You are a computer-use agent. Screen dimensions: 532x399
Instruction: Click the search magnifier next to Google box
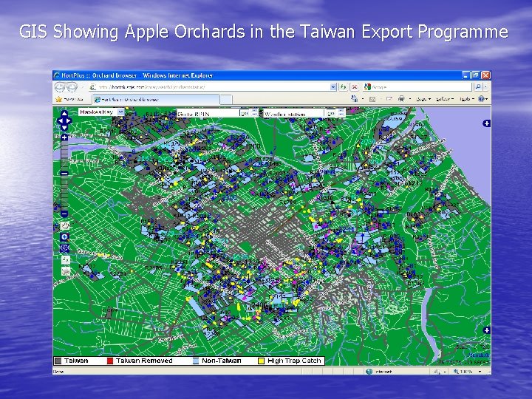478,87
